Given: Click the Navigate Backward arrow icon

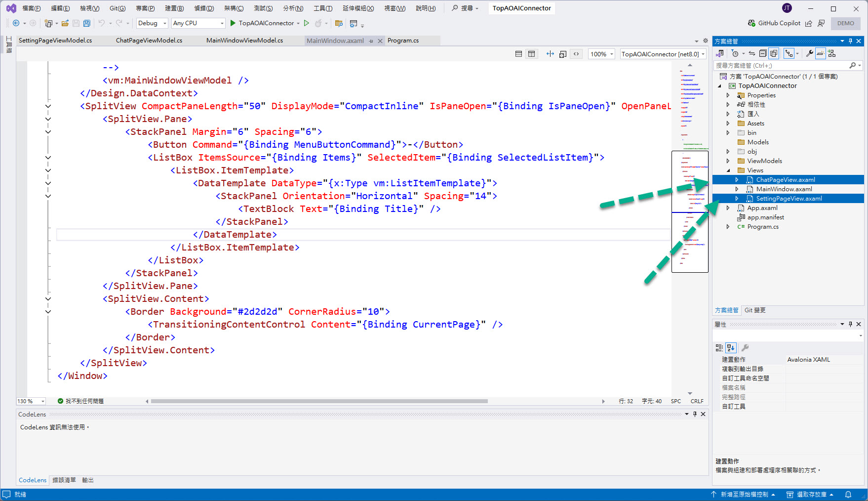Looking at the screenshot, I should [16, 23].
